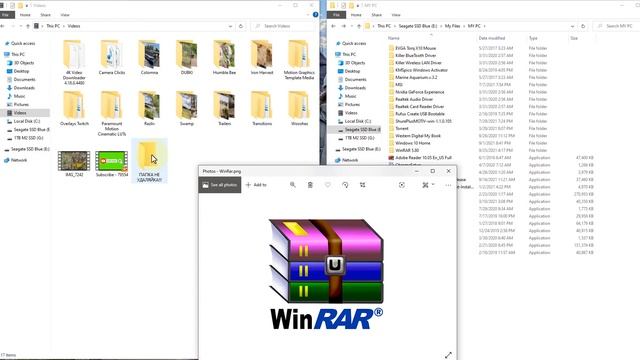The image size is (640, 360).
Task: Click the crop icon in Photos toolbar
Action: pyautogui.click(x=362, y=185)
